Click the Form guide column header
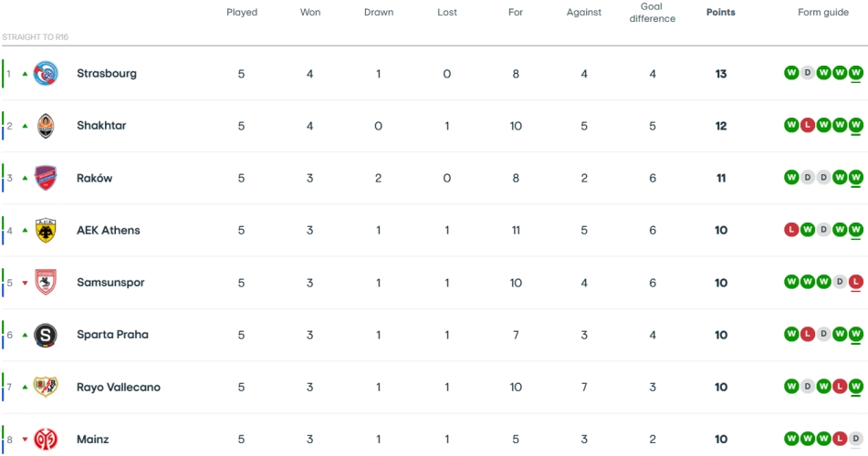Viewport: 868px width, 456px height. tap(822, 13)
